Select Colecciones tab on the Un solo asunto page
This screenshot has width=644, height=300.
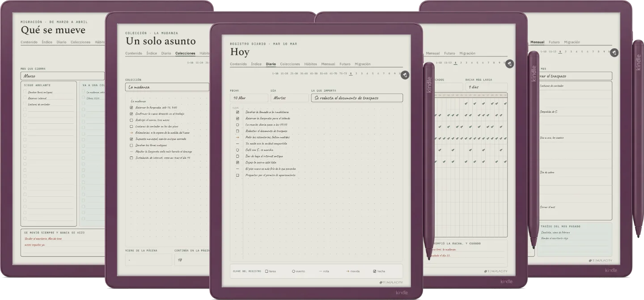click(x=185, y=53)
